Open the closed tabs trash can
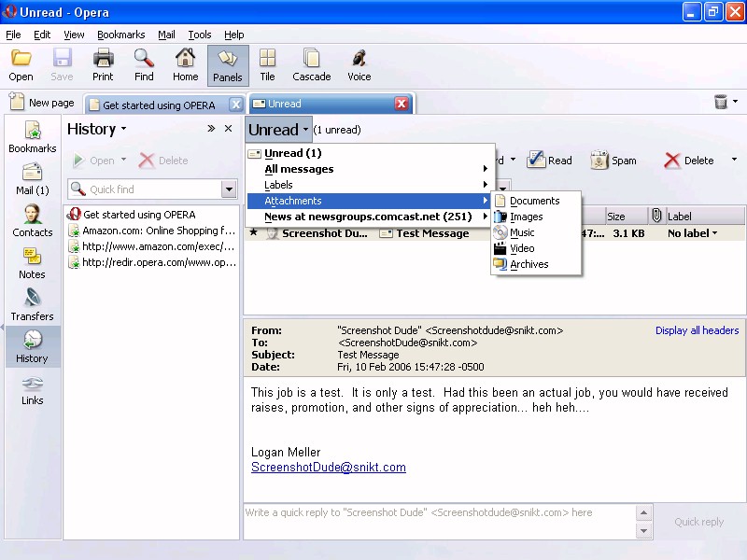Image resolution: width=747 pixels, height=560 pixels. click(x=721, y=102)
